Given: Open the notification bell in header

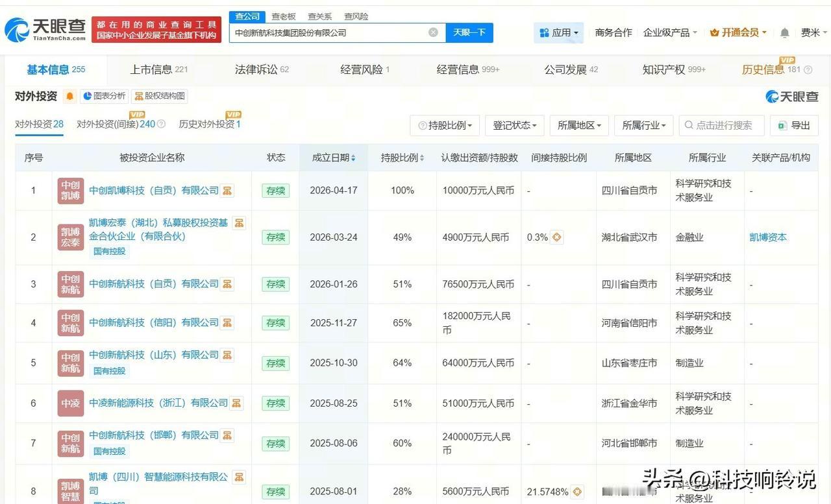Looking at the screenshot, I should click(x=785, y=32).
